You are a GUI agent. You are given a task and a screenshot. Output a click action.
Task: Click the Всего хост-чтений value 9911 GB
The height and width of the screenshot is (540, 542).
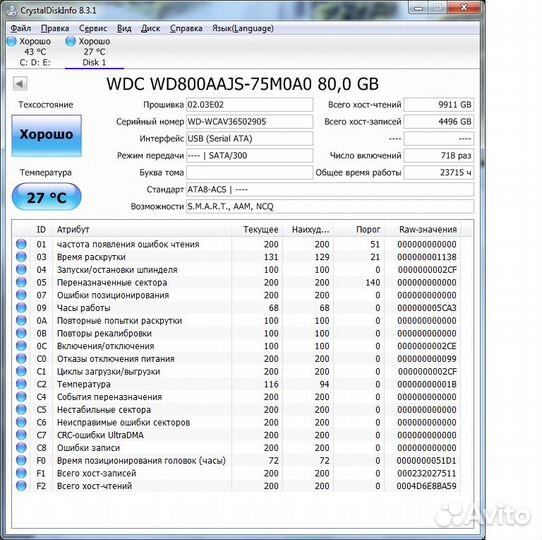pos(439,105)
